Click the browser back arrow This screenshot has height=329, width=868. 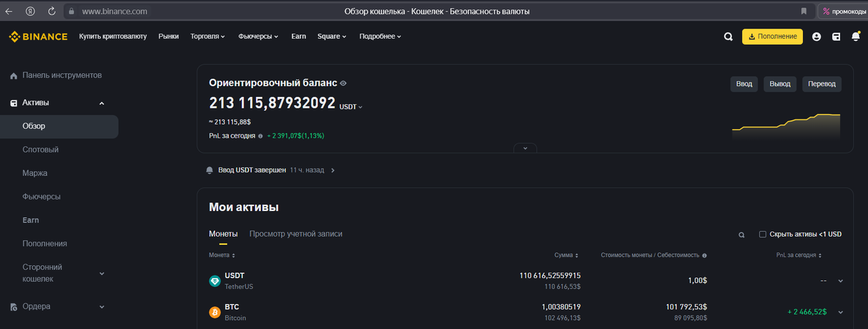pos(9,12)
